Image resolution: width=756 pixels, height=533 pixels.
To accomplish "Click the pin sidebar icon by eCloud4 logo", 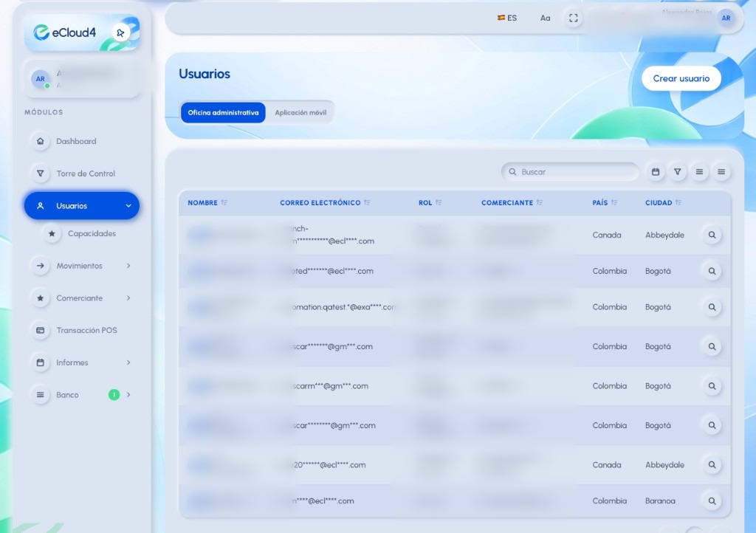I will [x=120, y=32].
